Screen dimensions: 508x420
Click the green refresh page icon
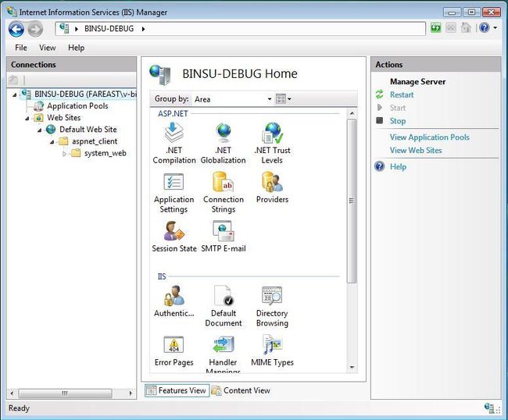point(436,28)
